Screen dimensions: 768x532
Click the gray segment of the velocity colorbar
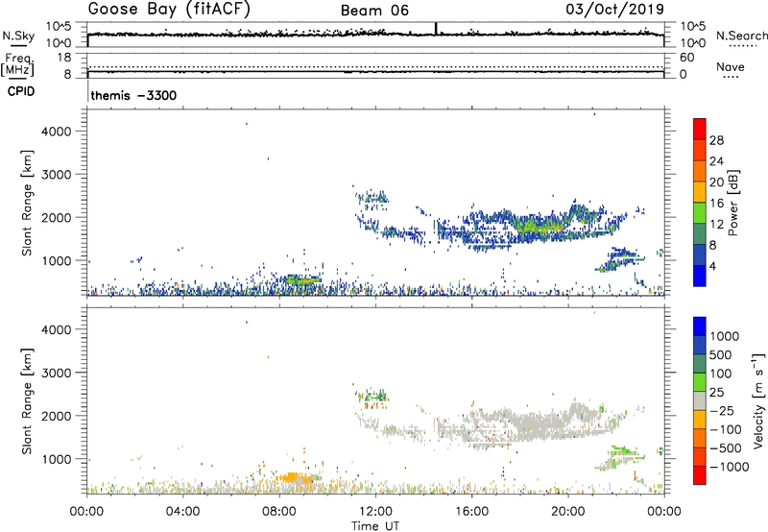(700, 400)
